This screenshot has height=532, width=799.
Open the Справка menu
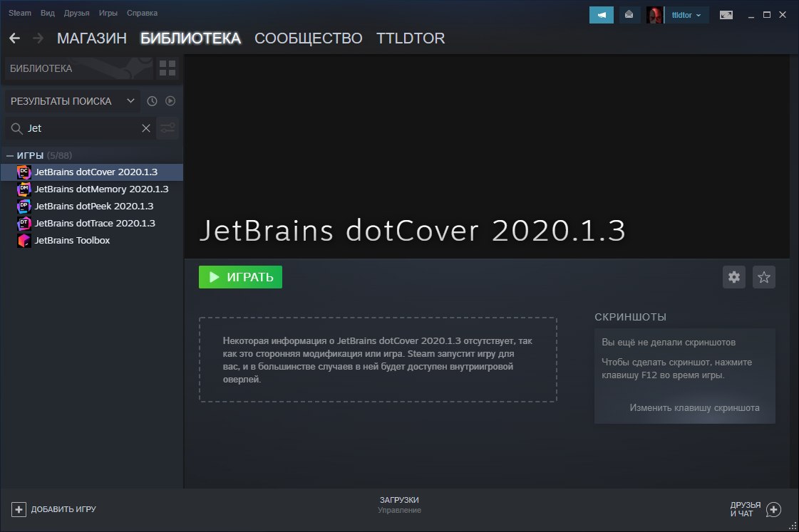142,13
